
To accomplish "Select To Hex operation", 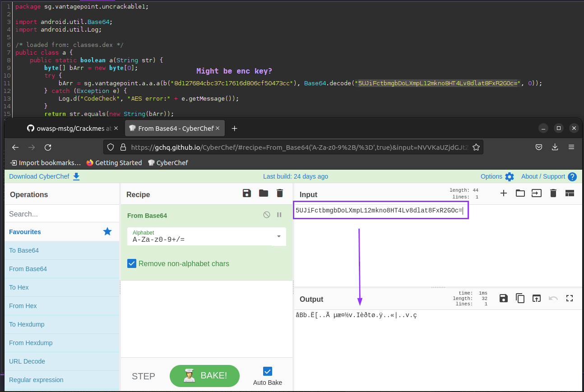I will [62, 287].
